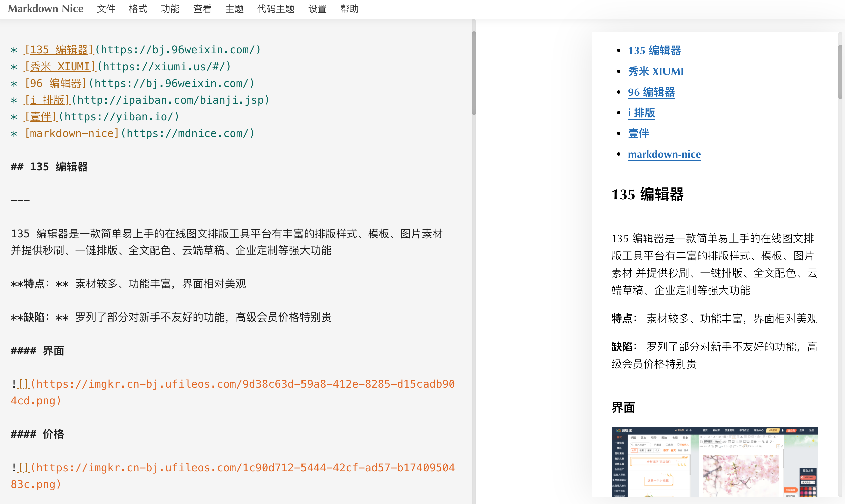The image size is (845, 504).
Task: Open the 格式 menu
Action: click(138, 9)
